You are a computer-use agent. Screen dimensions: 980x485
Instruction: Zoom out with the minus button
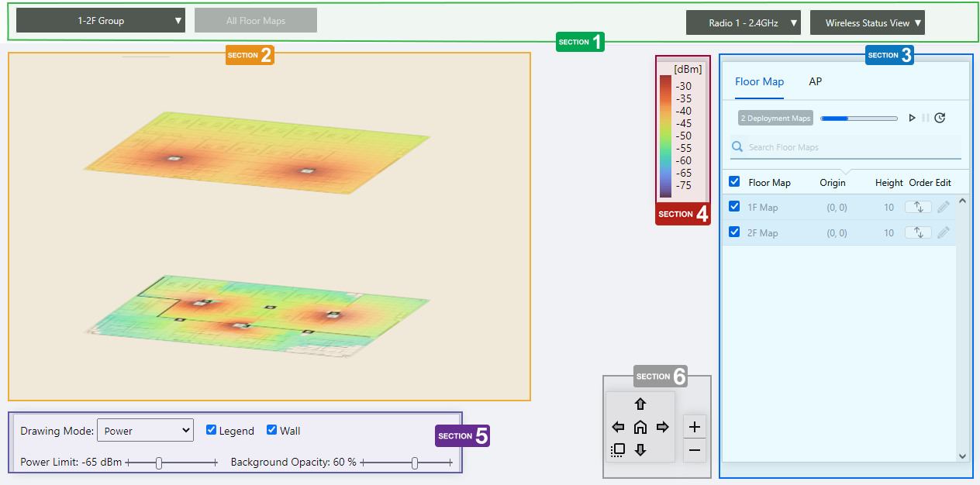click(x=695, y=450)
